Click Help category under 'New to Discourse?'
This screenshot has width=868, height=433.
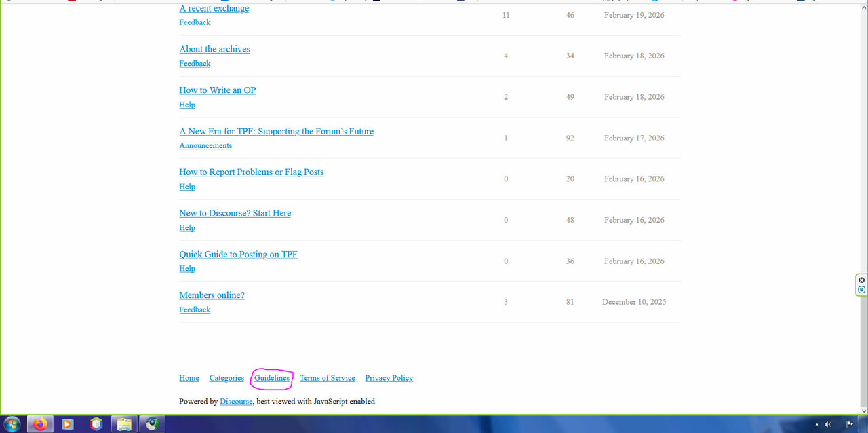pos(187,227)
